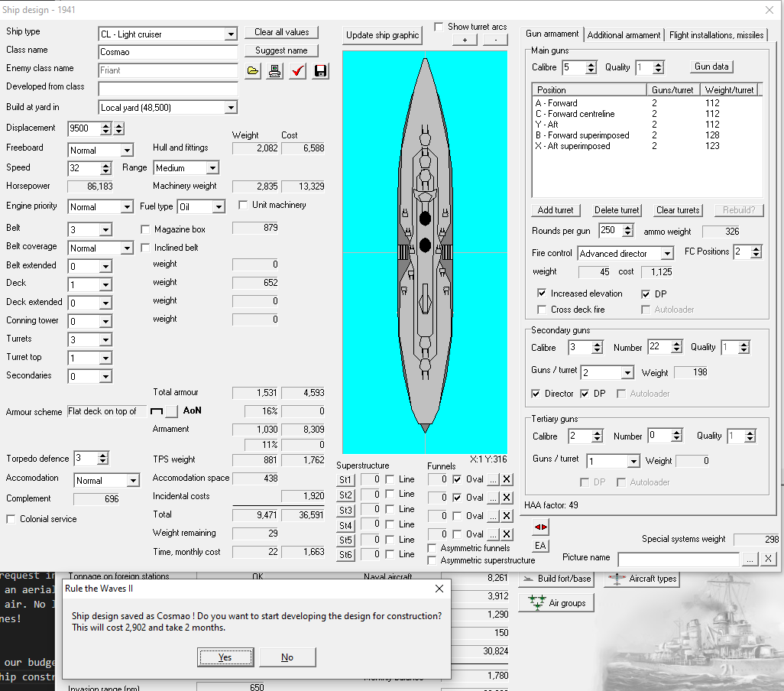Viewport: 784px width, 691px height.
Task: Enable Magazine box option
Action: (x=145, y=229)
